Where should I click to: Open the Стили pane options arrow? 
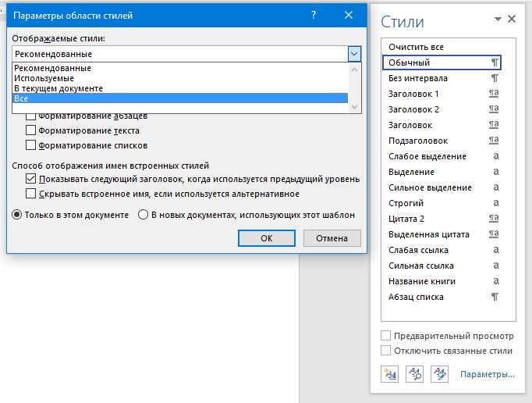(x=498, y=19)
